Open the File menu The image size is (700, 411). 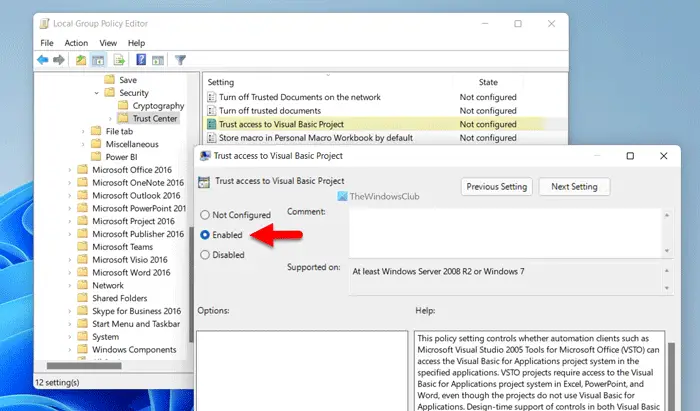[47, 43]
